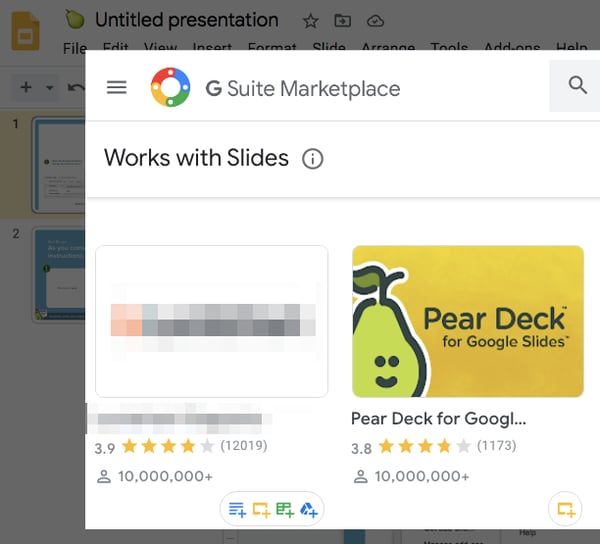
Task: Star the Untitled presentation
Action: pyautogui.click(x=310, y=21)
